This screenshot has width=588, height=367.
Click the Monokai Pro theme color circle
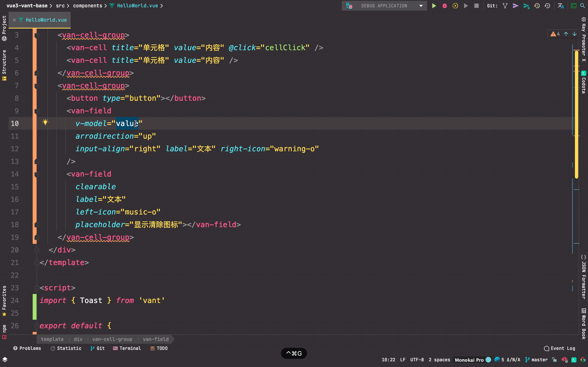click(488, 360)
